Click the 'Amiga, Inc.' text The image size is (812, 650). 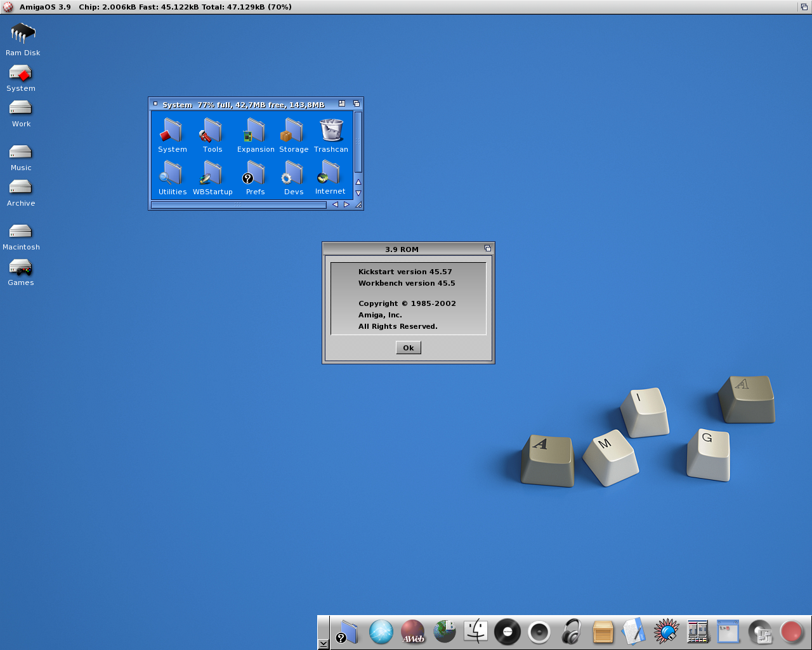380,315
